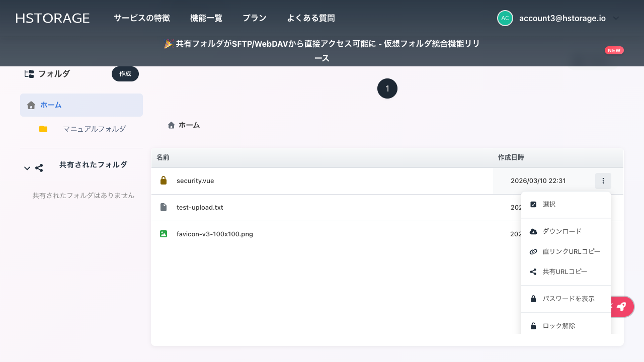Choose ロック解除 menu entry
The image size is (644, 362).
click(566, 325)
